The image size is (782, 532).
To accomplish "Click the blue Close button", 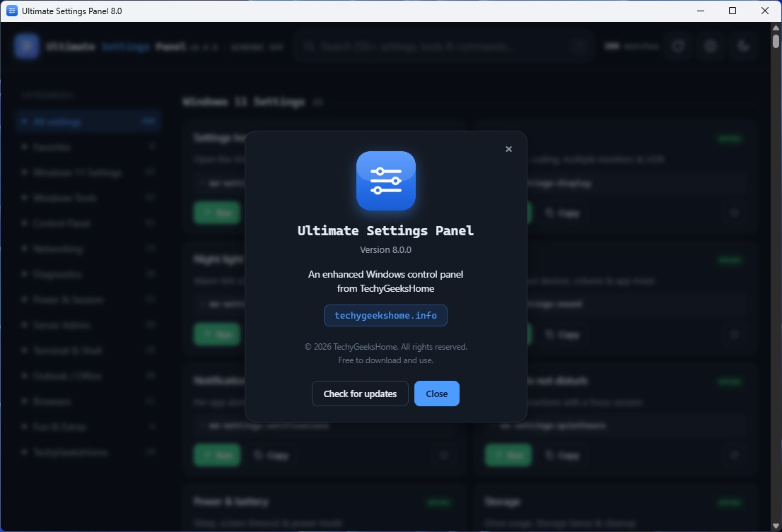I will pos(436,394).
